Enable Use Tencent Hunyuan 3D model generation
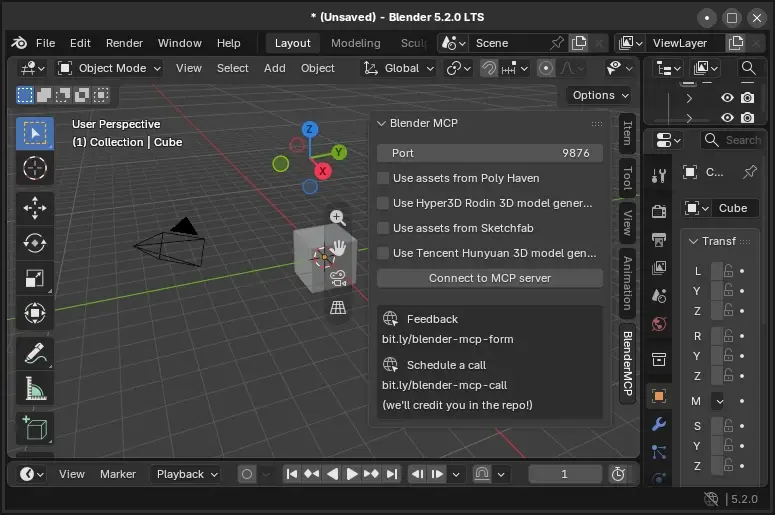The height and width of the screenshot is (515, 775). [x=383, y=253]
